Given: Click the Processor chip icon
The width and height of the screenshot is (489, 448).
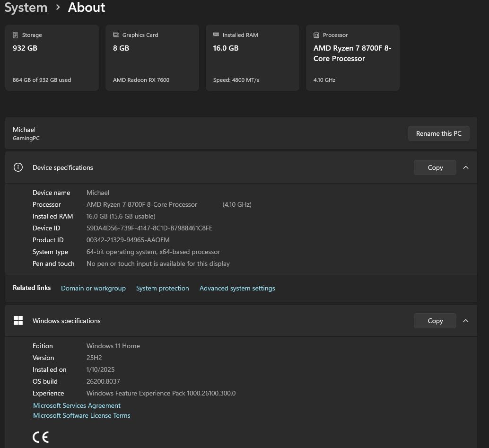Looking at the screenshot, I should (316, 35).
